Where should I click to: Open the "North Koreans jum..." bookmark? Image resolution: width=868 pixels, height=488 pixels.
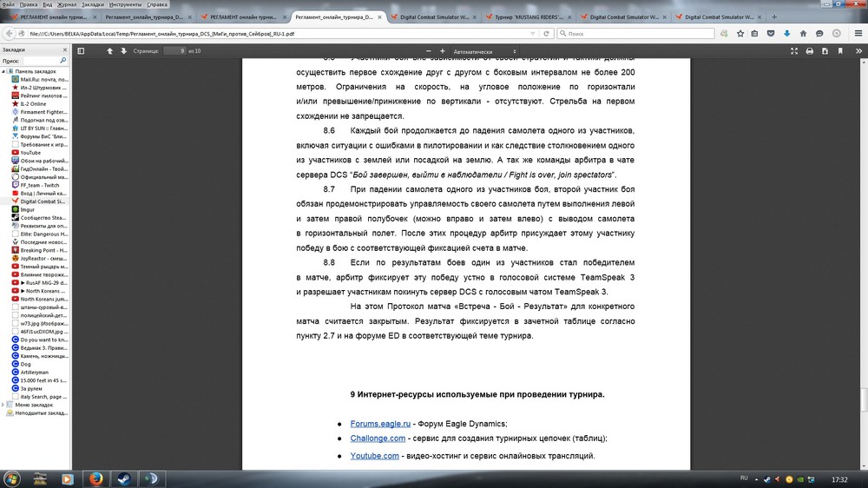[40, 299]
